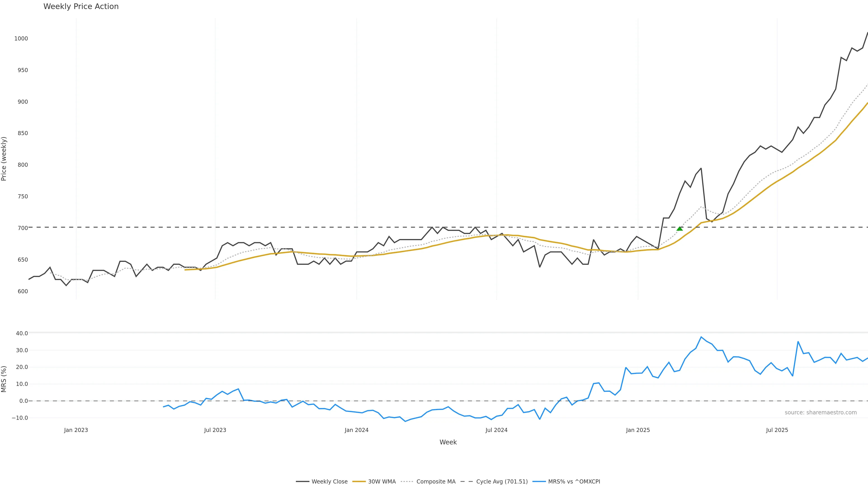Toggle the Cycle Avg (701.51) legend label
Image resolution: width=868 pixels, height=488 pixels.
click(502, 482)
